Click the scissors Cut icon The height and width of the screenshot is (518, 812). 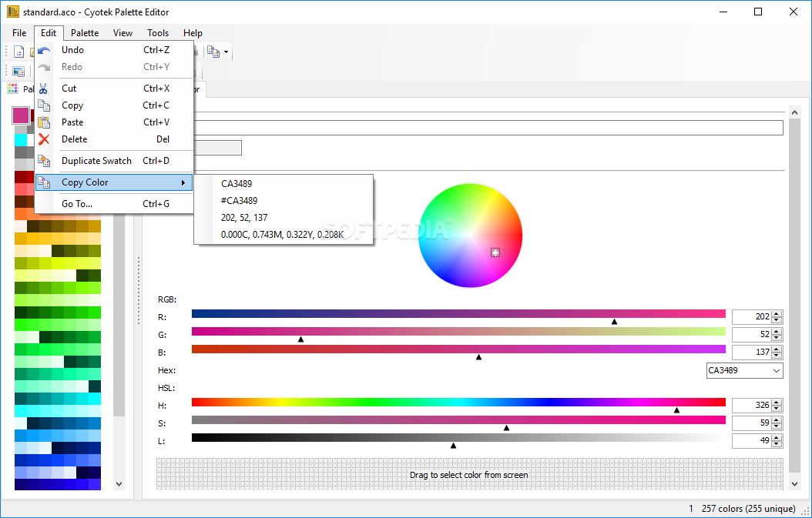(x=44, y=89)
